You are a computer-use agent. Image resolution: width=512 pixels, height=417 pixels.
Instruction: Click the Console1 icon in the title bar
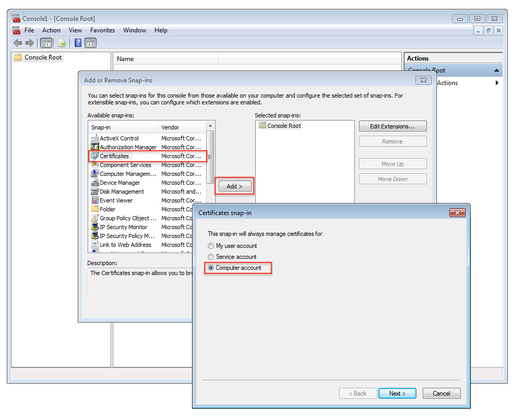(16, 18)
